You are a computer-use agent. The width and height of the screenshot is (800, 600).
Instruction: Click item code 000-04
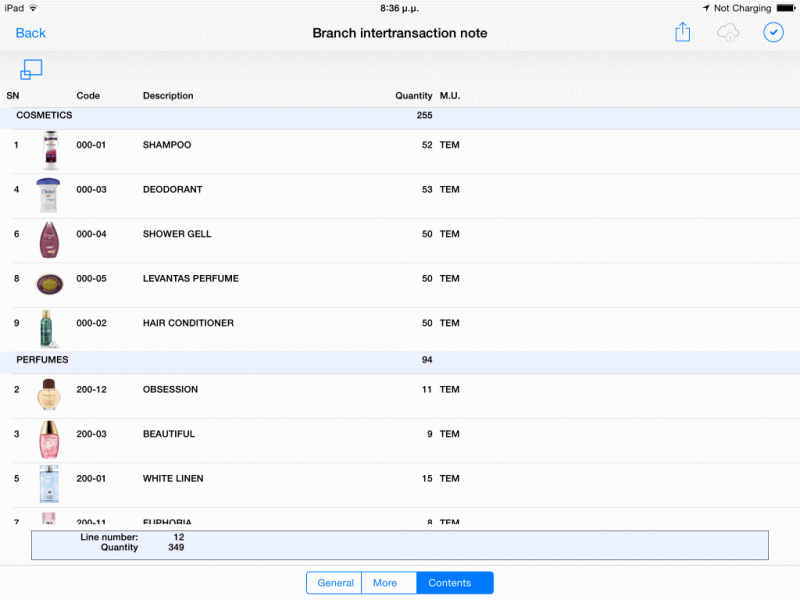point(91,234)
